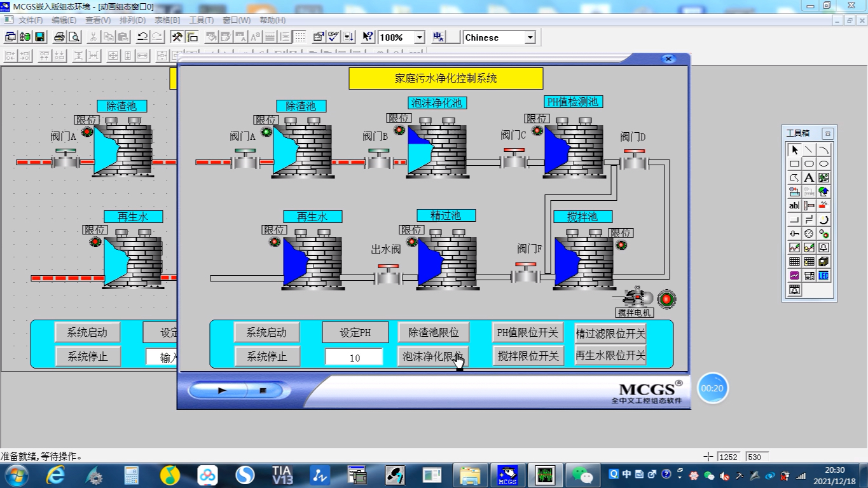
Task: Open the 100% zoom level dropdown
Action: (x=419, y=37)
